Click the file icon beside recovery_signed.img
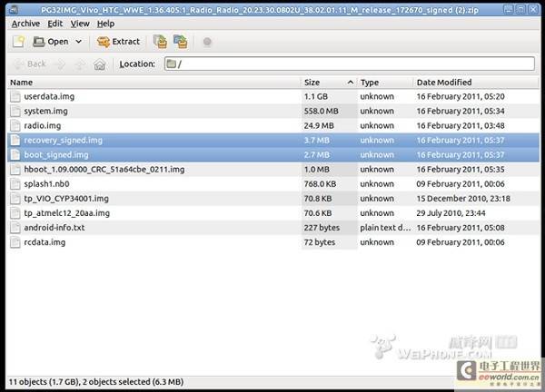Image resolution: width=545 pixels, height=392 pixels. pyautogui.click(x=15, y=141)
